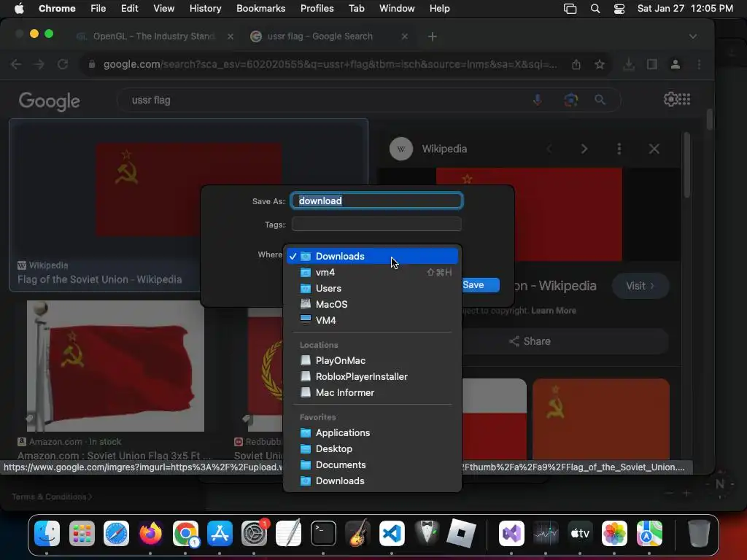The height and width of the screenshot is (560, 747).
Task: Choose Desktop under Favorites
Action: 372,449
